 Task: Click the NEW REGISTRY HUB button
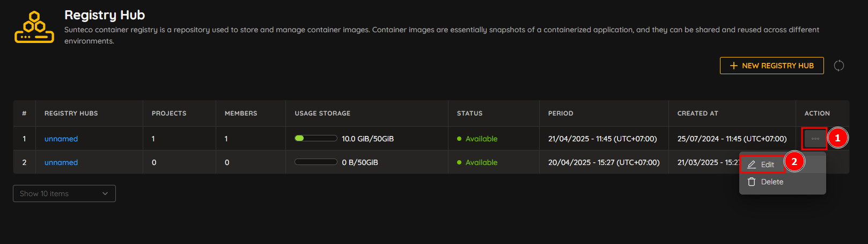[x=772, y=66]
